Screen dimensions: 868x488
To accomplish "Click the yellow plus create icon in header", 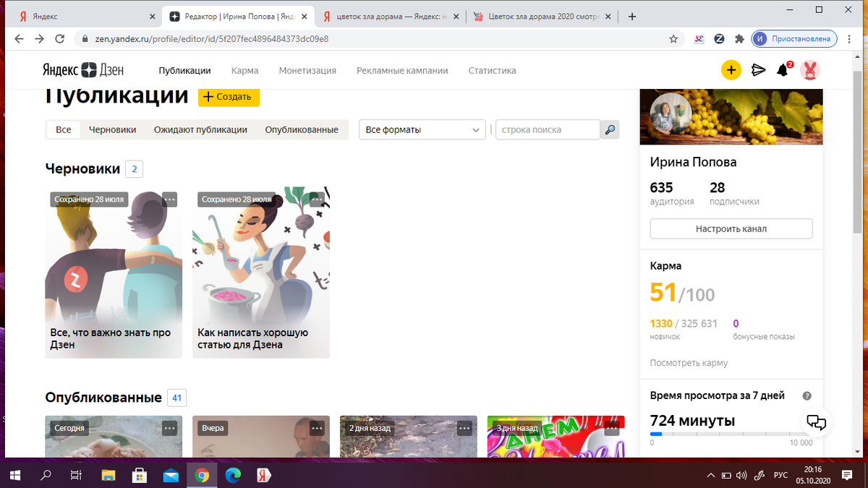I will [731, 70].
